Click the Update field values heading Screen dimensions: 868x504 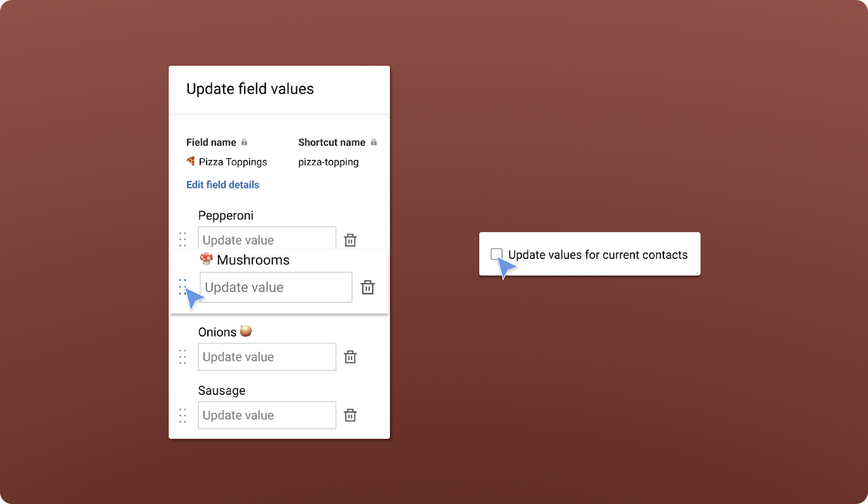(250, 89)
